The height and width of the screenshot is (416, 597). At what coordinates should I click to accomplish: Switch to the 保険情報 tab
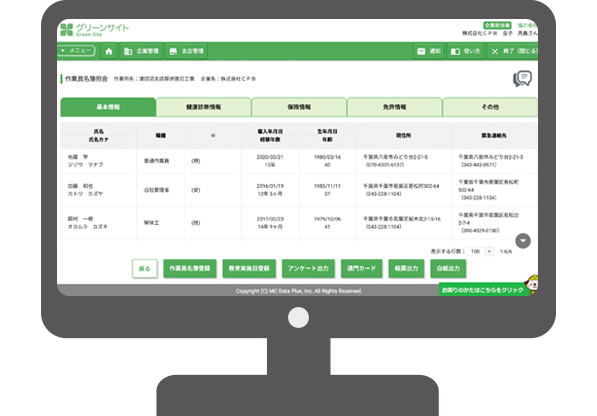299,107
